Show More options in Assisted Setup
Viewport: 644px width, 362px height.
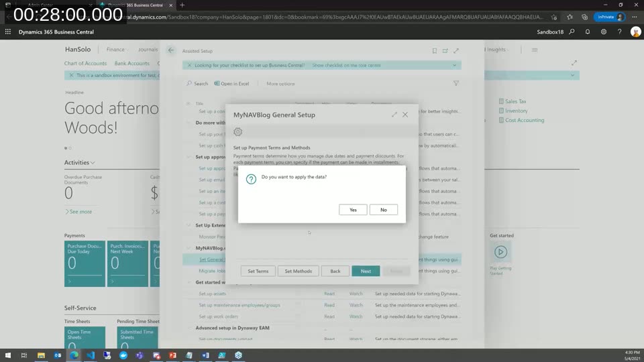[280, 83]
